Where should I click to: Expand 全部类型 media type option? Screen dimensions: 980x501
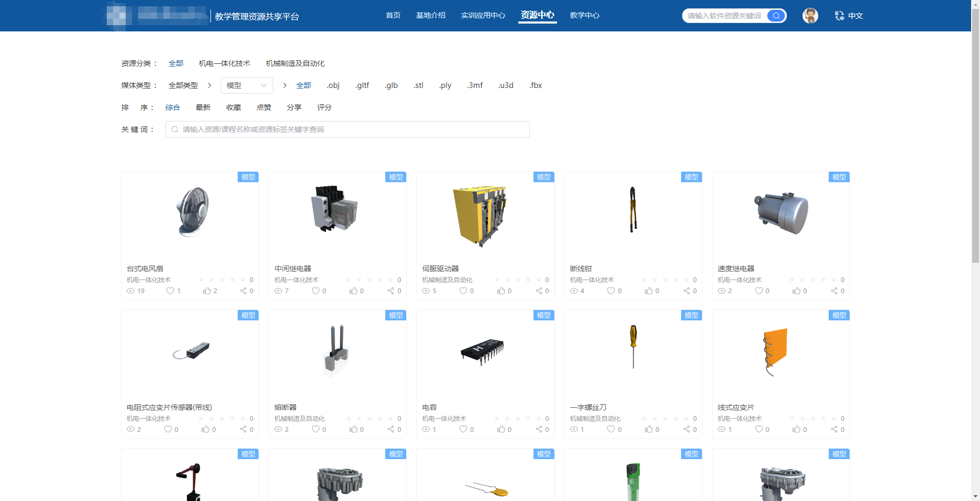pyautogui.click(x=183, y=85)
